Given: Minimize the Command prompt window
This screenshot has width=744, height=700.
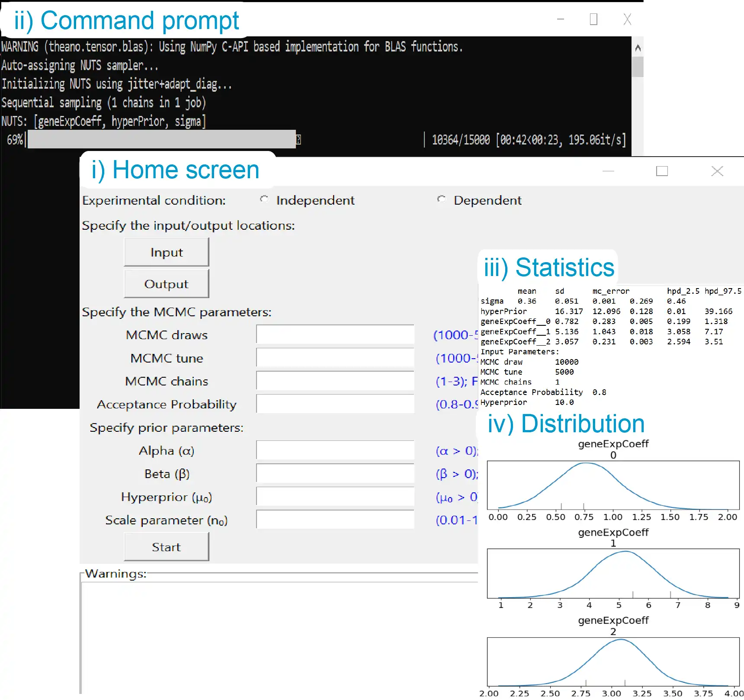Looking at the screenshot, I should [x=561, y=19].
